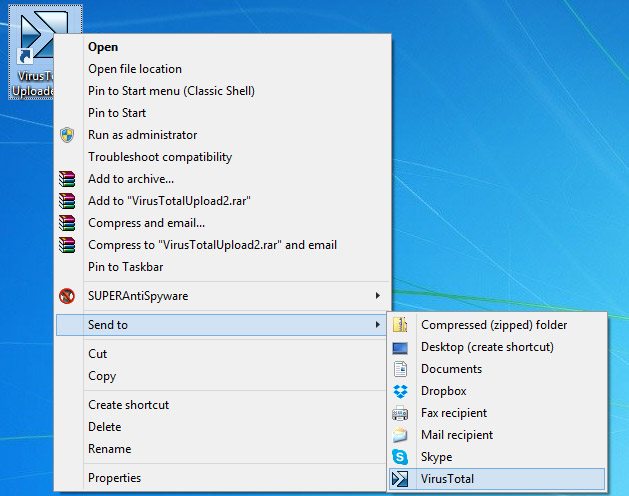
Task: Choose Run as administrator
Action: [x=222, y=135]
